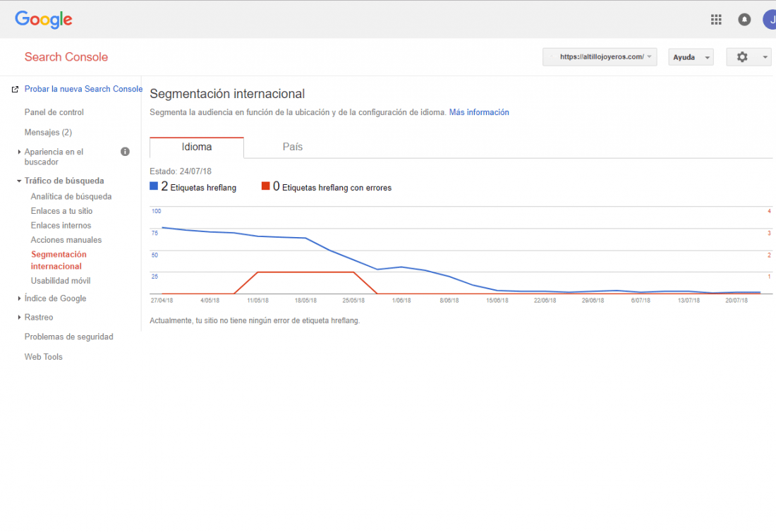
Task: Click the 11/05/18 date label on the chart
Action: pos(257,301)
